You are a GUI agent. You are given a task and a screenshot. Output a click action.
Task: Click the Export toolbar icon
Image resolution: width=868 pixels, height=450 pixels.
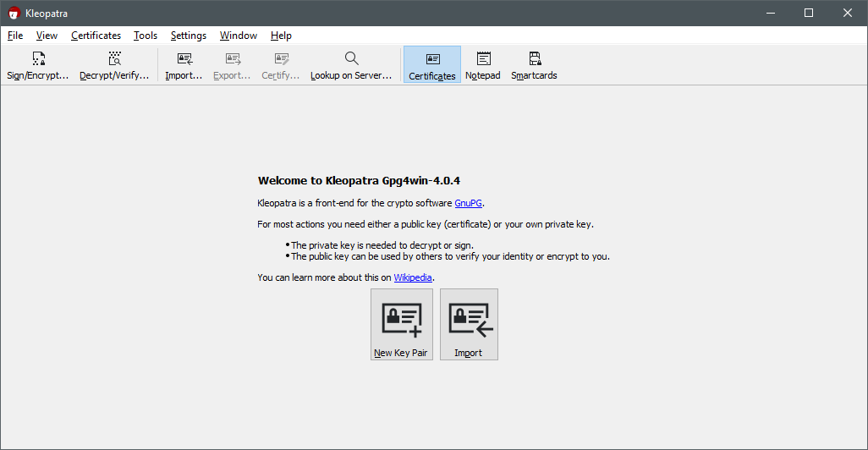(x=232, y=64)
